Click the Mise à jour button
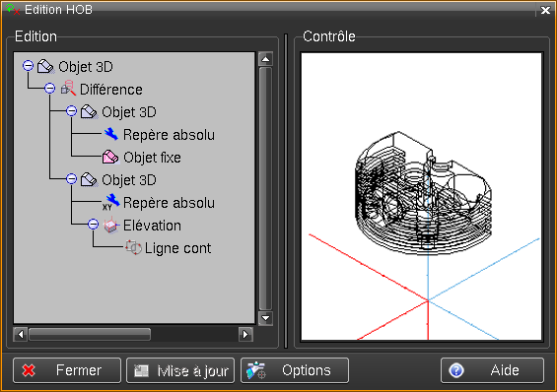This screenshot has height=392, width=557. pos(180,370)
